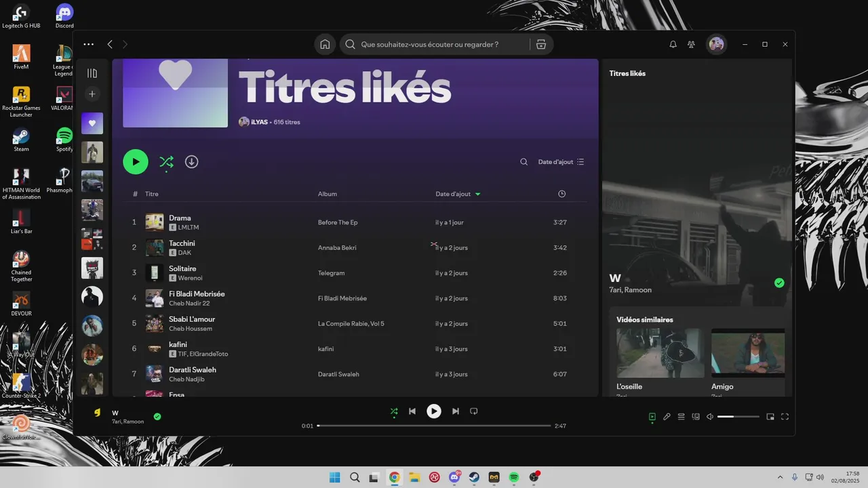Click the Drama track cover art
Screen dimensions: 868x488
155,222
